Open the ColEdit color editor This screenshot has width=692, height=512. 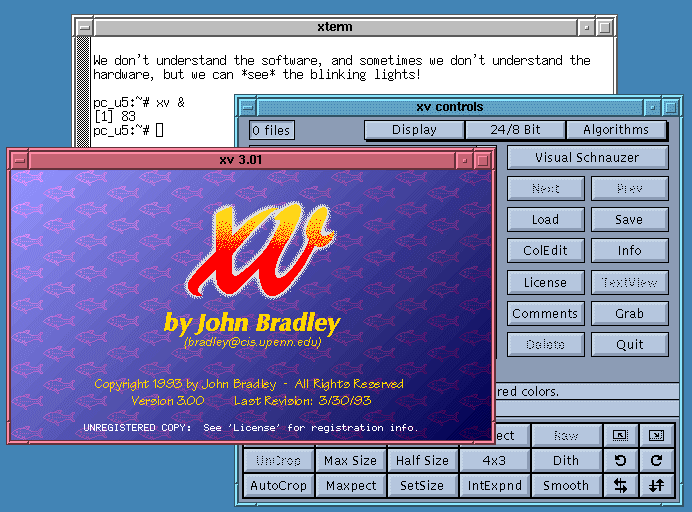[x=546, y=250]
